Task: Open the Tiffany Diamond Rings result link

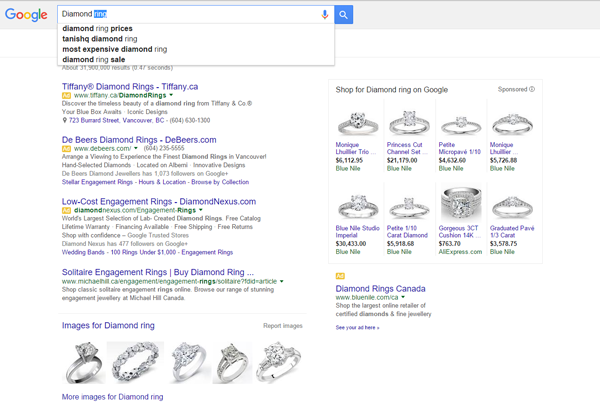Action: click(136, 85)
